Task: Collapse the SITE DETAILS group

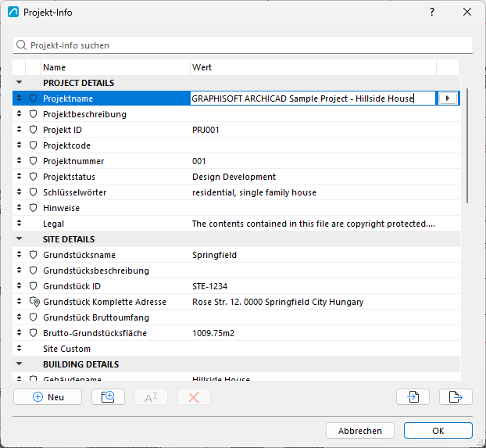Action: click(20, 239)
